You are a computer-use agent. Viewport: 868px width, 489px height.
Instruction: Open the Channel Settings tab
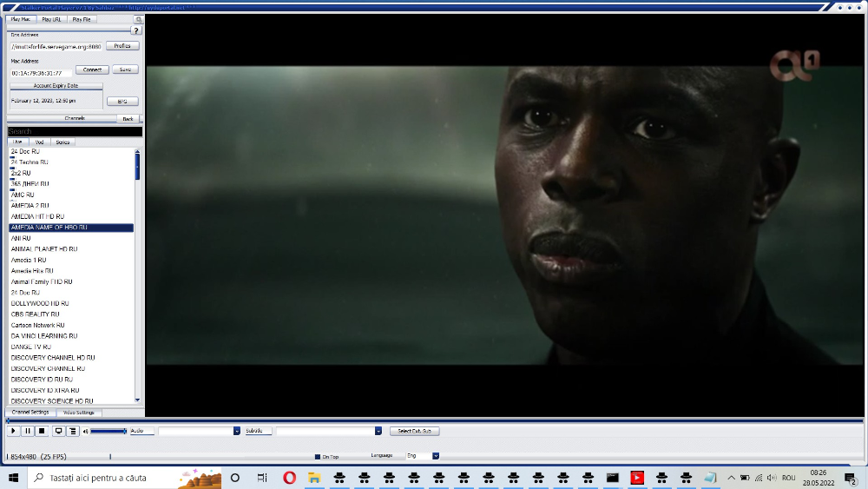[x=30, y=413]
